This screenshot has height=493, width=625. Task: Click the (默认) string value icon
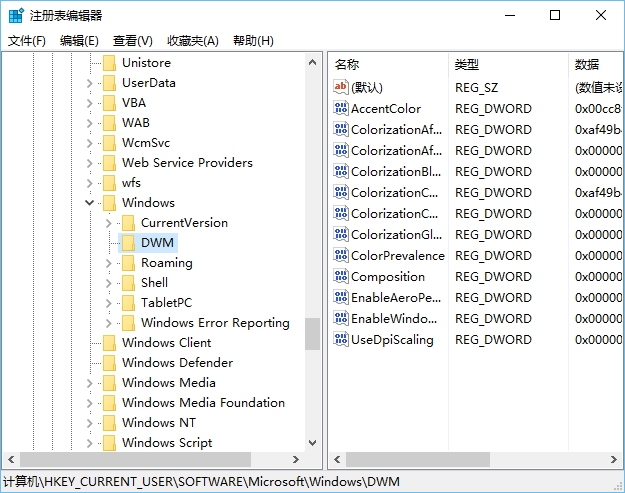point(341,87)
